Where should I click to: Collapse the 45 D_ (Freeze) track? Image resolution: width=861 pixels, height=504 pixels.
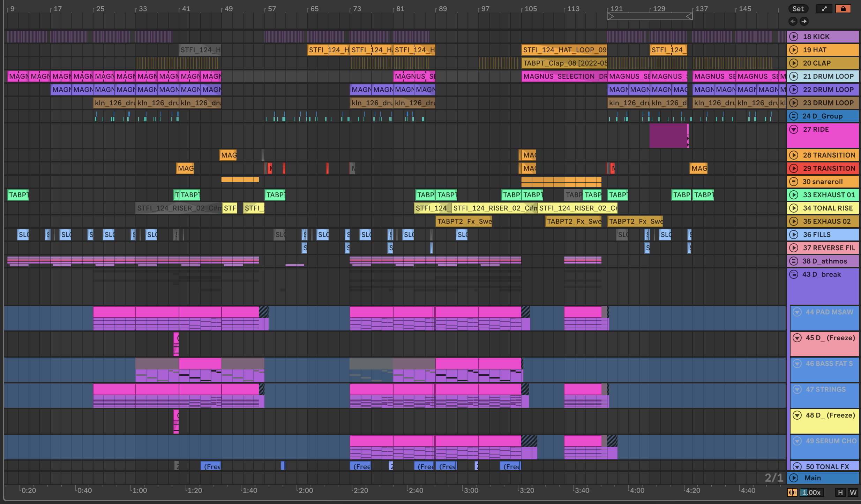(x=797, y=338)
